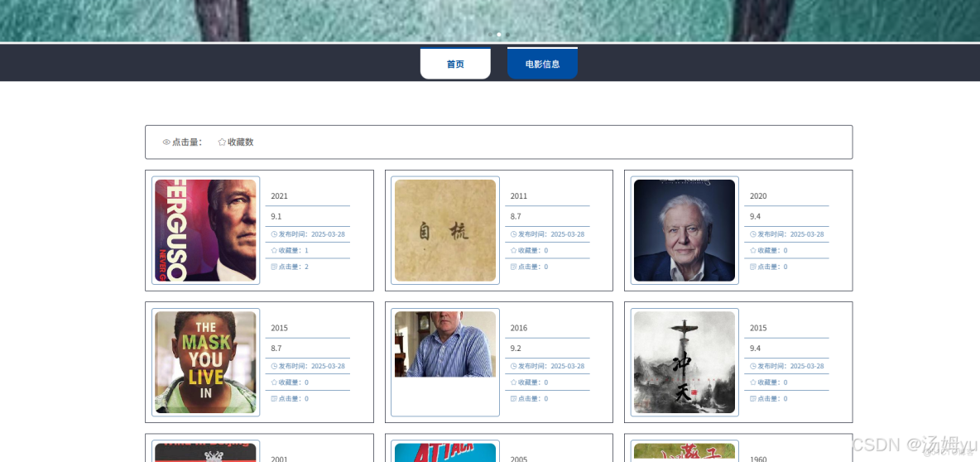The height and width of the screenshot is (462, 980).
Task: Click the 收藏量 star icon in 2020 card
Action: click(x=753, y=250)
